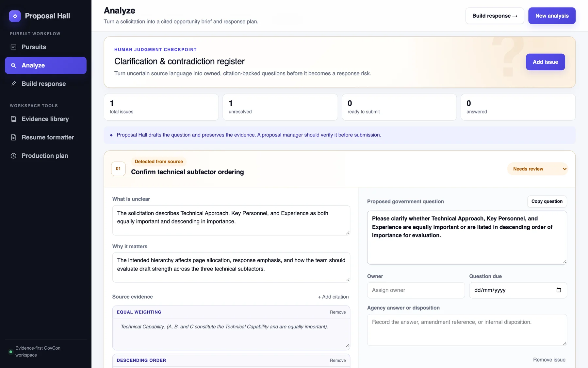This screenshot has width=588, height=368.
Task: Go to Build response in sidebar
Action: coord(46,84)
